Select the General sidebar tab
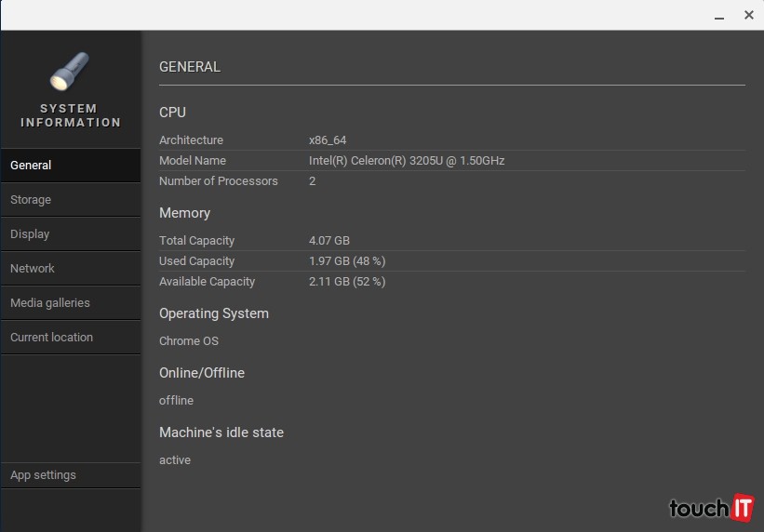 pos(71,166)
